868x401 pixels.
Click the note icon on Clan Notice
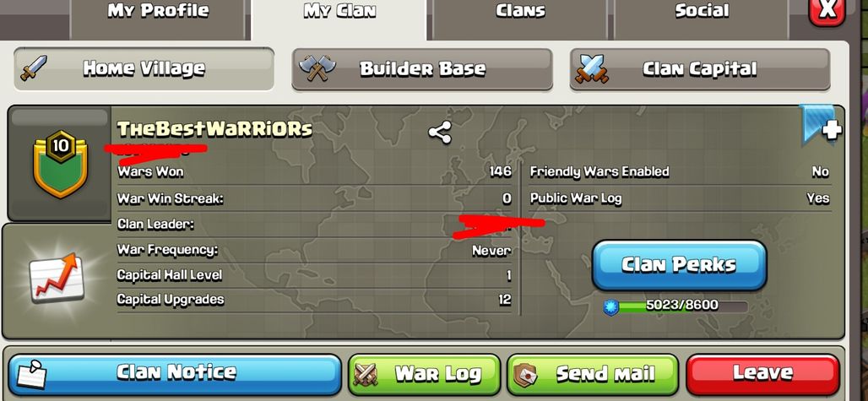[31, 375]
